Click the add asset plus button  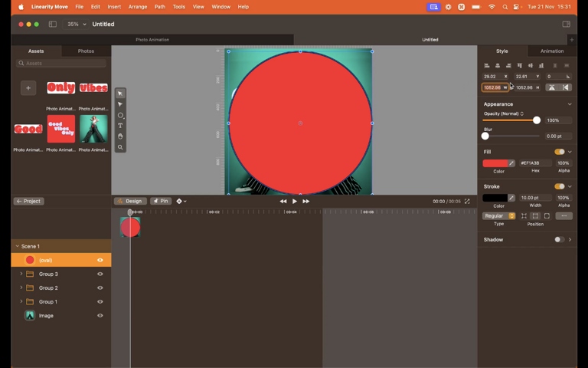28,88
